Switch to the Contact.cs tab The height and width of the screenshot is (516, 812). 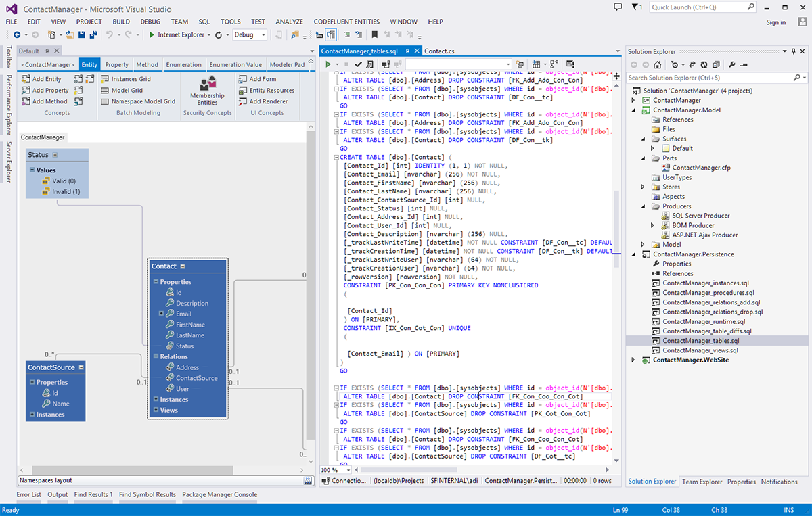click(x=439, y=51)
